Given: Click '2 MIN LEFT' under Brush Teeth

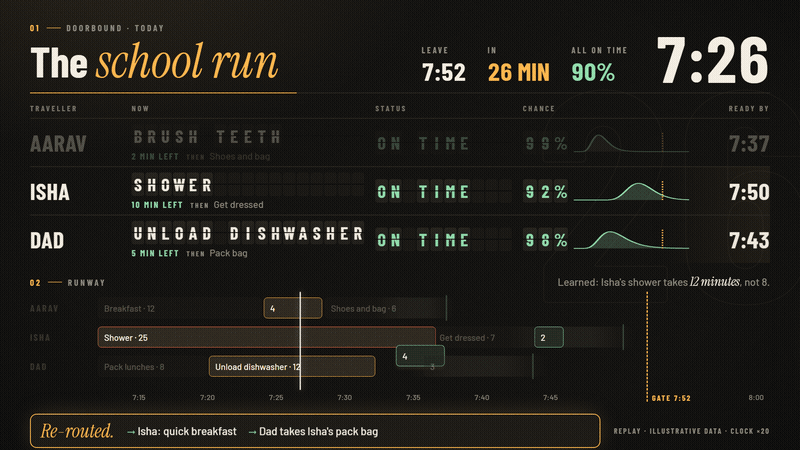Looking at the screenshot, I should 155,157.
